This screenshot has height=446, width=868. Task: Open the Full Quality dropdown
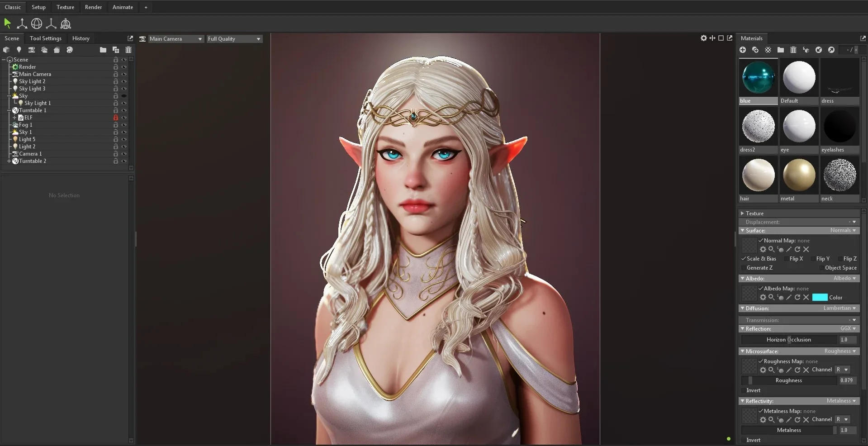point(234,39)
